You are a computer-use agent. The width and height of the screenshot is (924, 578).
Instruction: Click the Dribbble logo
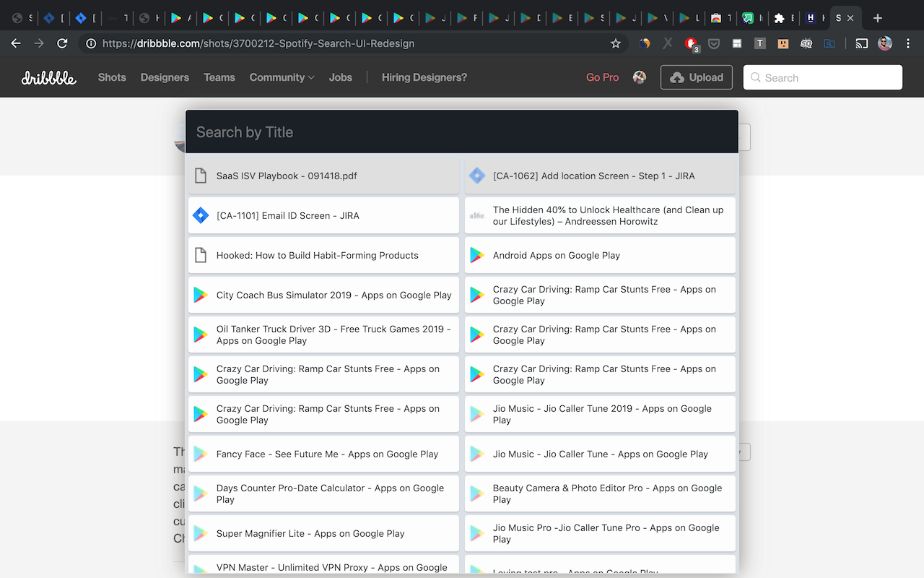click(48, 77)
